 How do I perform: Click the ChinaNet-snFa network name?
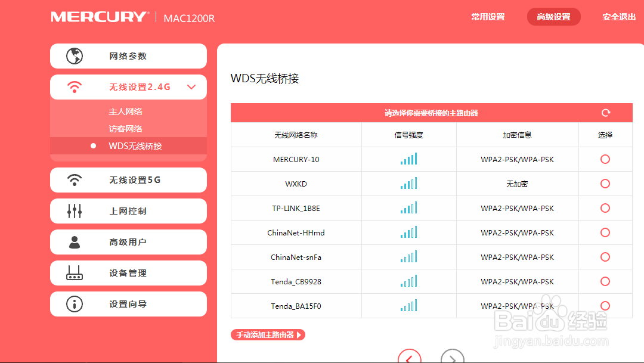pyautogui.click(x=296, y=257)
